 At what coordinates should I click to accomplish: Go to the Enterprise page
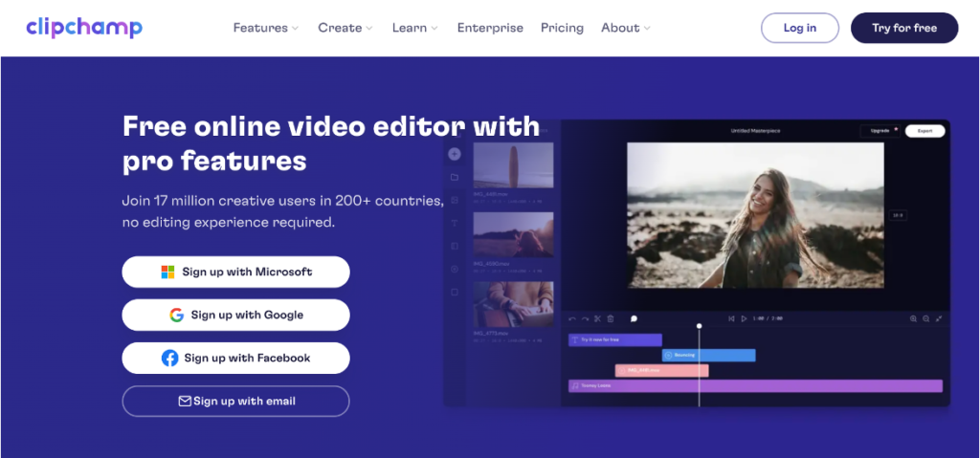click(x=490, y=28)
